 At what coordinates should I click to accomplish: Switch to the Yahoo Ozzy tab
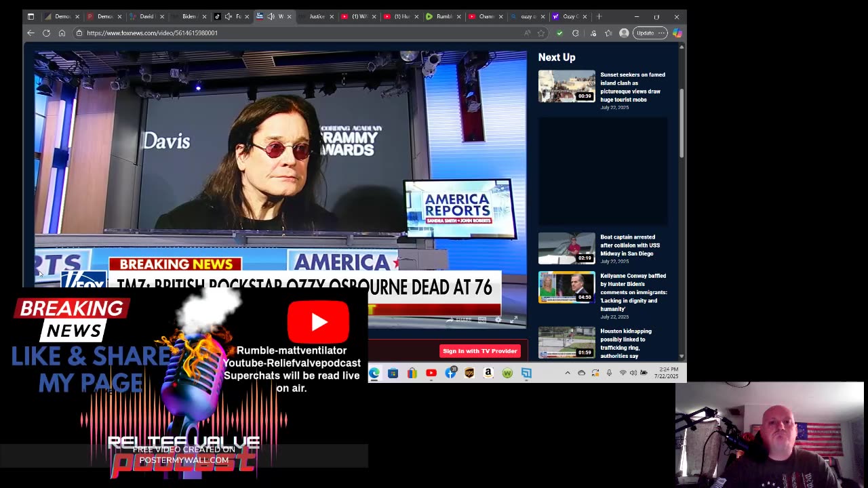569,16
